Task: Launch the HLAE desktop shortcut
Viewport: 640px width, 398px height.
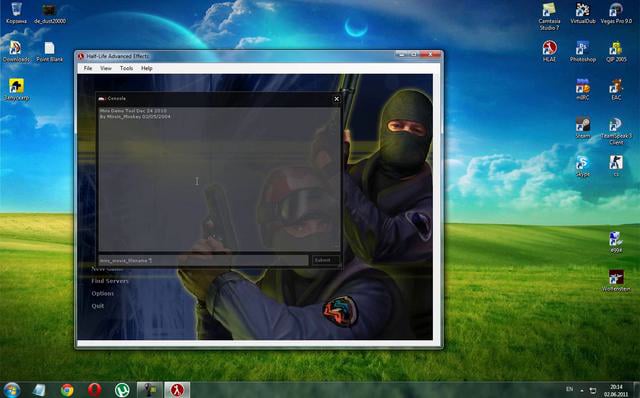Action: [549, 51]
